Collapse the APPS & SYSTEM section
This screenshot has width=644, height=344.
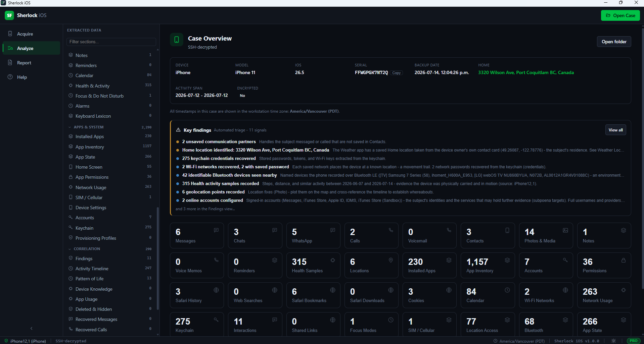[x=70, y=127]
